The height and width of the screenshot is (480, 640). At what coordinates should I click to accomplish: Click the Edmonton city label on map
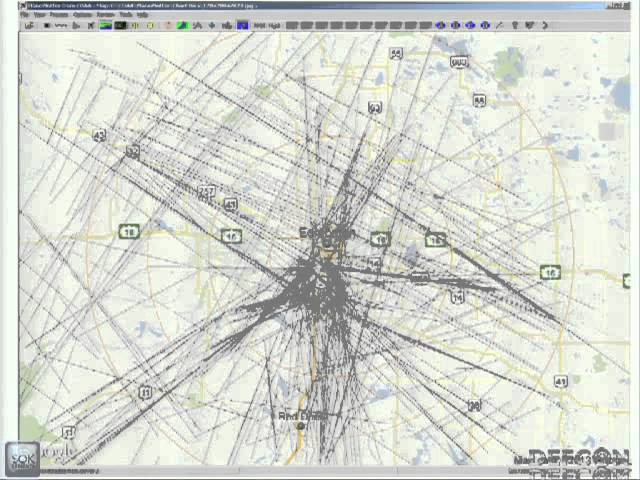click(327, 233)
